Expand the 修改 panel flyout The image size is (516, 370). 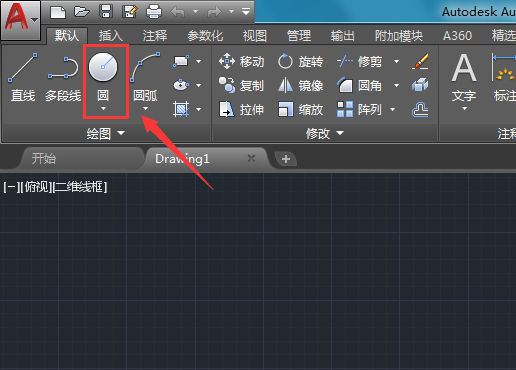coord(325,134)
